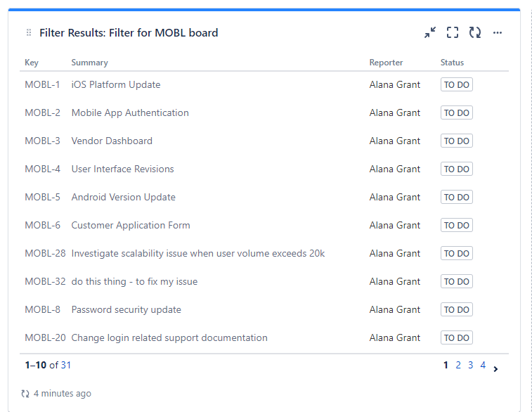
Task: Jump to results page 3
Action: 471,365
